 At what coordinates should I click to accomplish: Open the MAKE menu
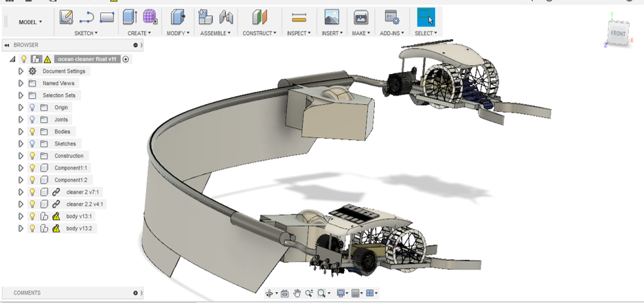tap(361, 33)
